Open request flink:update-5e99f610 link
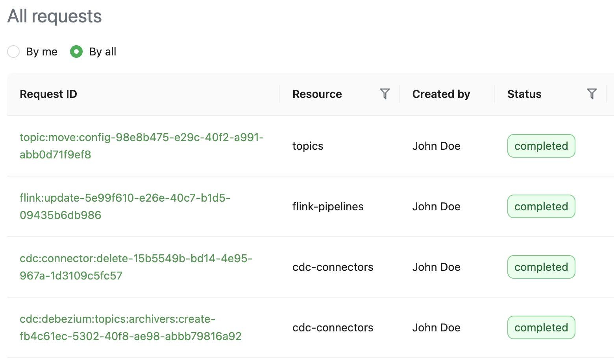 click(125, 206)
